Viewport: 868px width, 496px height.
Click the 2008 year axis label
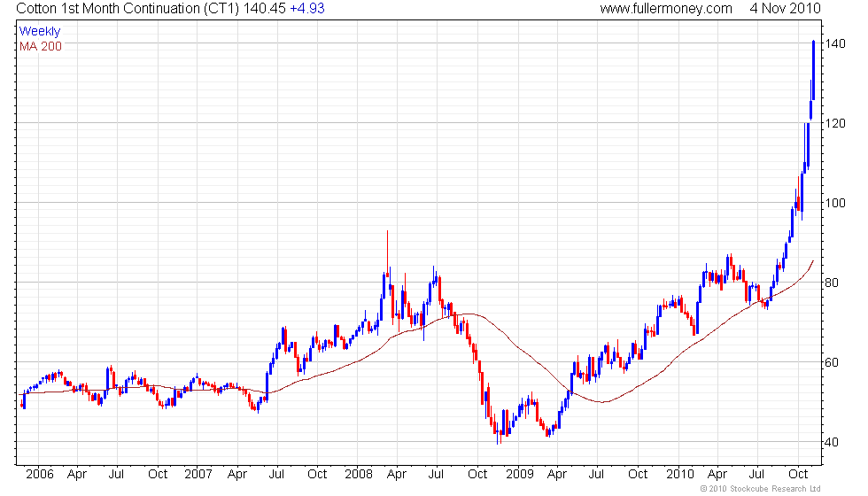tap(359, 474)
